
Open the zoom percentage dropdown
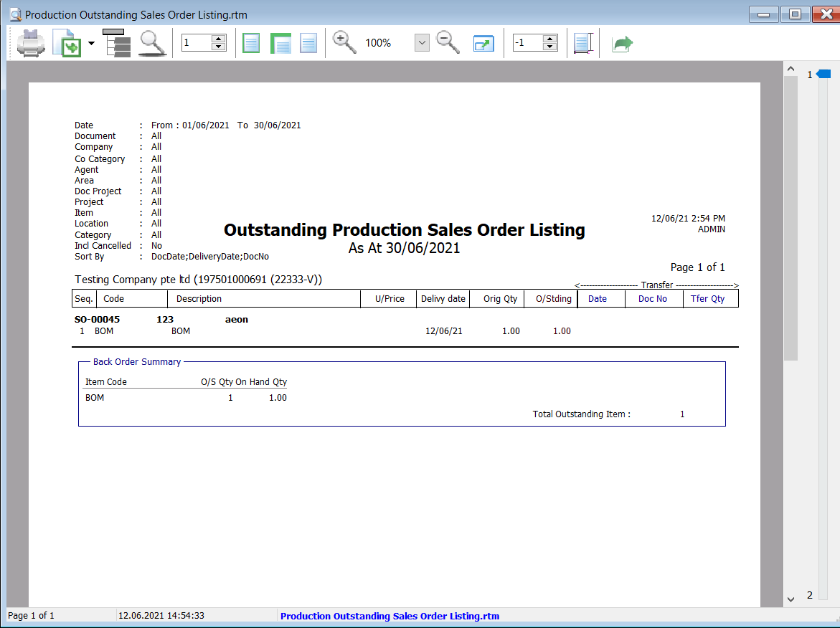(x=421, y=42)
